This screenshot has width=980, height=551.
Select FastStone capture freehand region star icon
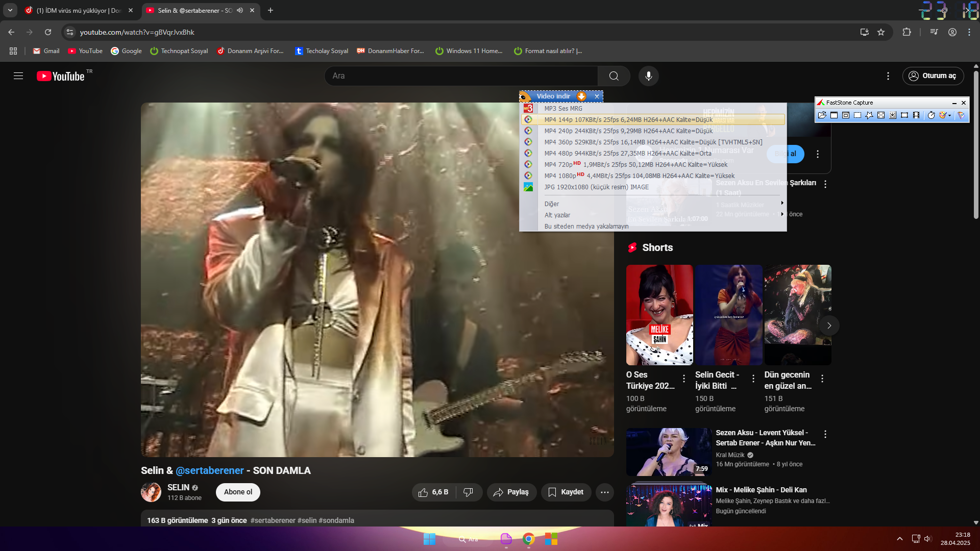pyautogui.click(x=869, y=115)
